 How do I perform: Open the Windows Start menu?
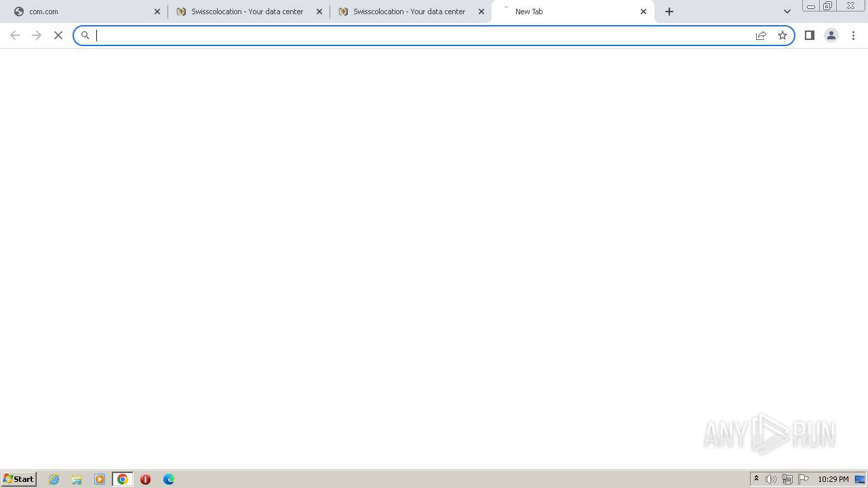19,479
